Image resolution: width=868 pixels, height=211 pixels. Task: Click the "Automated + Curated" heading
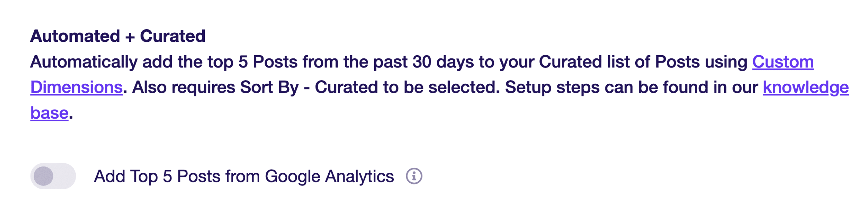118,36
